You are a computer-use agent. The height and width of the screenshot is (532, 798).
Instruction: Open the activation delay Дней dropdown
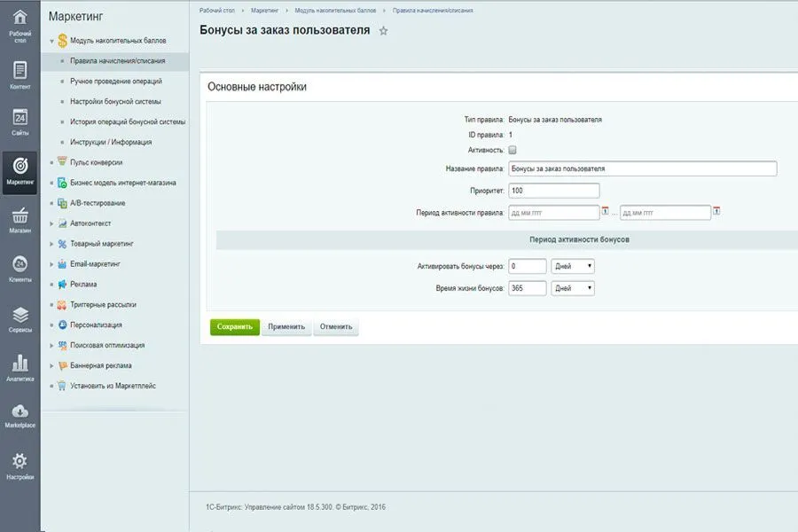[x=573, y=266]
